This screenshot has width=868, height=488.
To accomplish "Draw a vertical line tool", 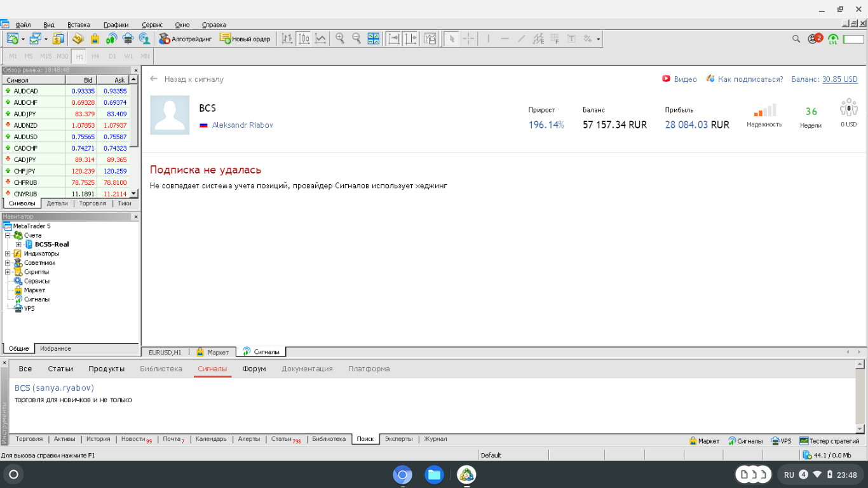I will pyautogui.click(x=488, y=39).
